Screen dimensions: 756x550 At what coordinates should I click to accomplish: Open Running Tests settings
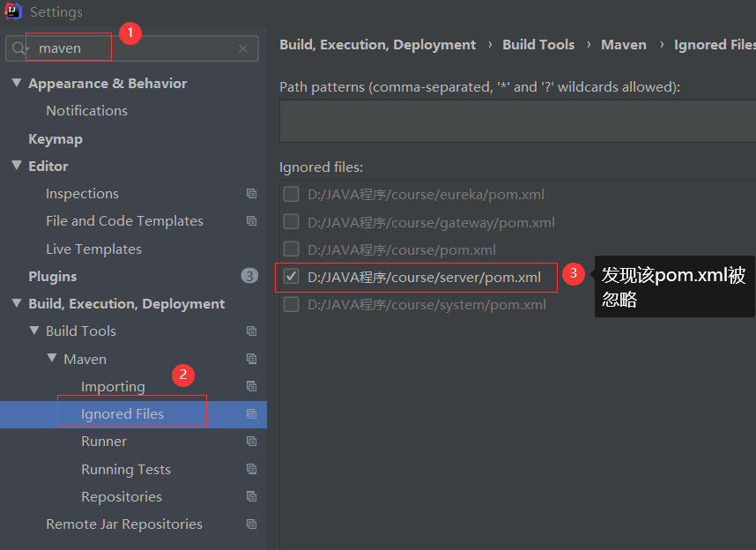(126, 470)
